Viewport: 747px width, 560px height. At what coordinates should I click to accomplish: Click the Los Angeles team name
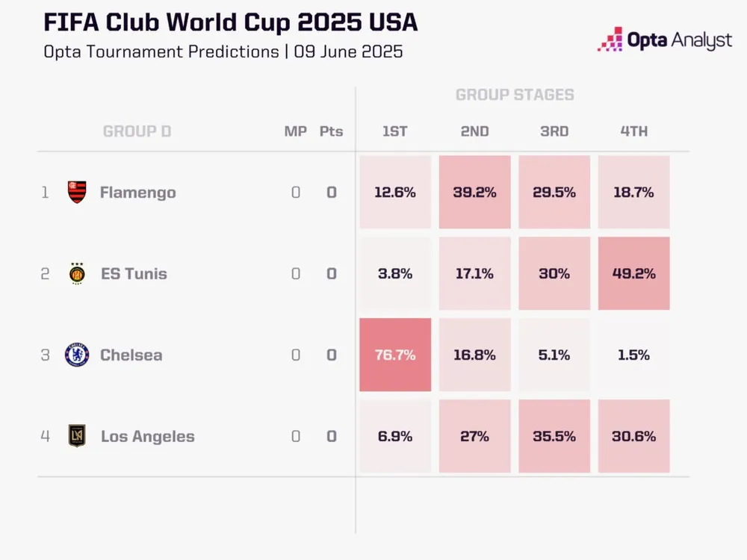click(x=147, y=437)
